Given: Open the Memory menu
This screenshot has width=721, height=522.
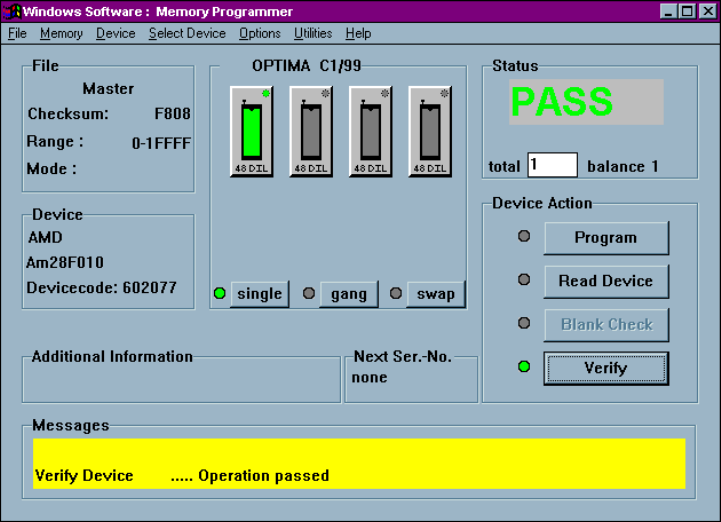Looking at the screenshot, I should 61,33.
